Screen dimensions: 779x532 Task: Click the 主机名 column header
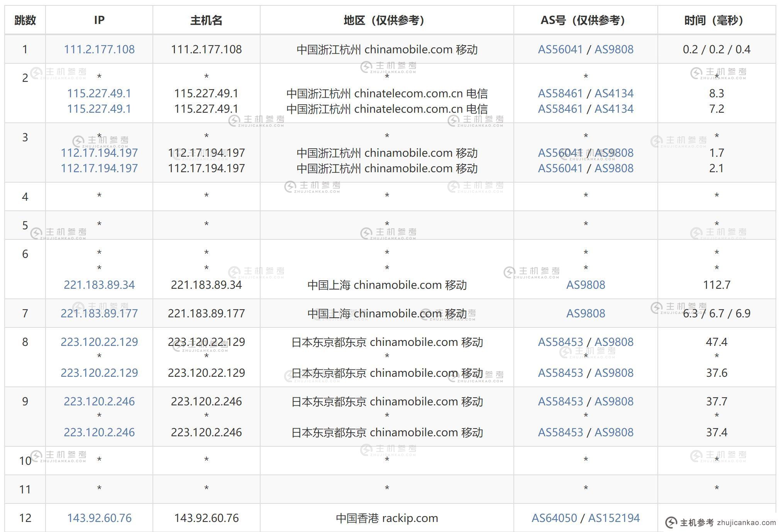206,20
